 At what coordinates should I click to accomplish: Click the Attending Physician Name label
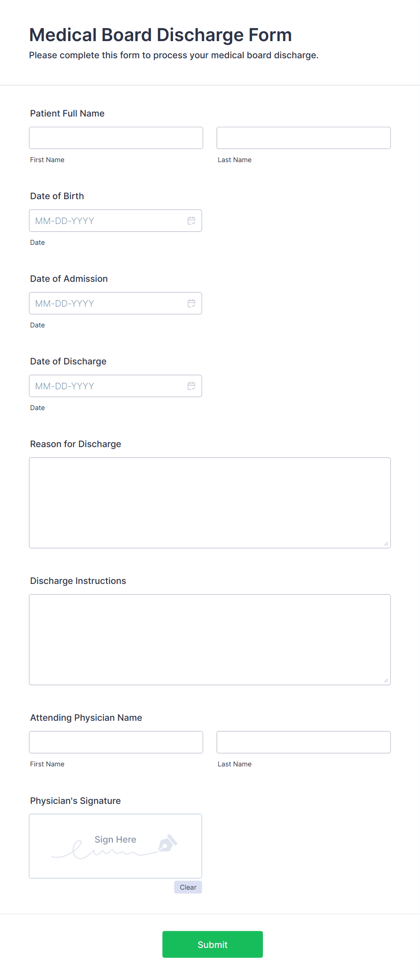86,717
